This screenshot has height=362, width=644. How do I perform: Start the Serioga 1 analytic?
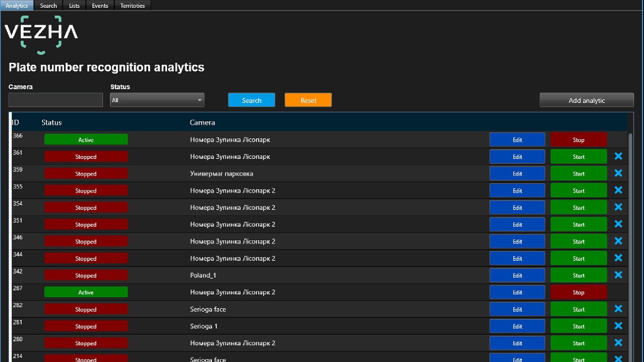[579, 326]
